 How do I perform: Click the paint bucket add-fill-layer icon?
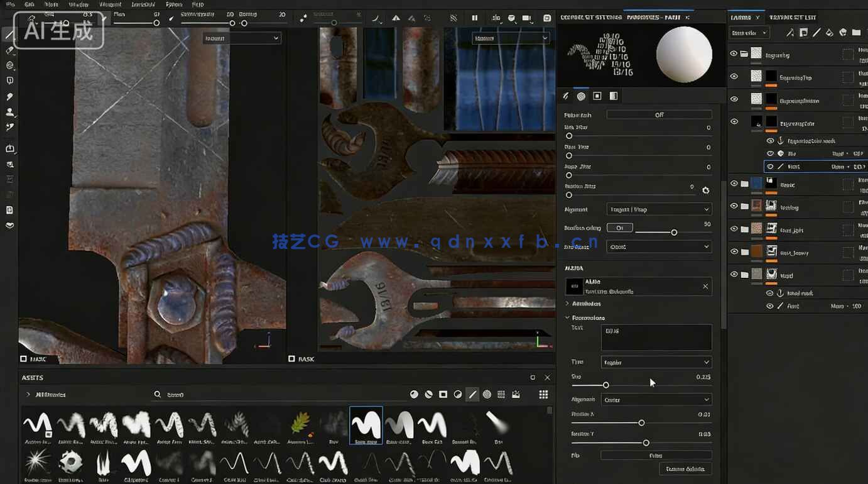click(x=829, y=33)
